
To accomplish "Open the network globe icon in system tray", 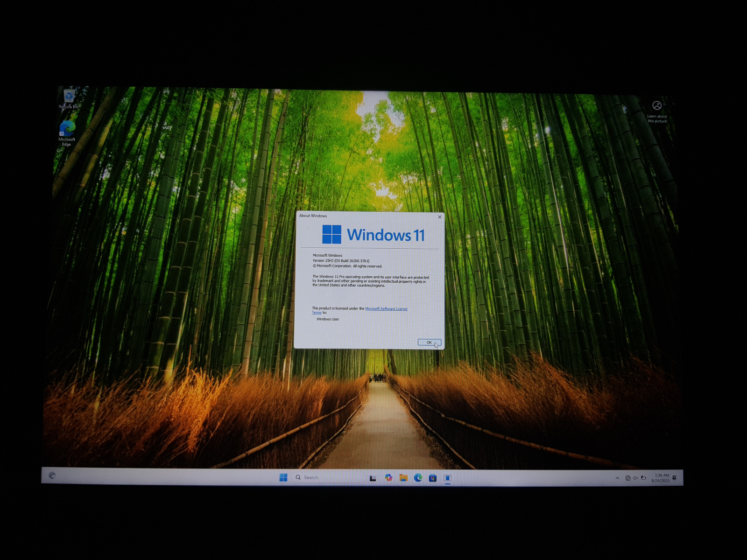I will pyautogui.click(x=627, y=478).
